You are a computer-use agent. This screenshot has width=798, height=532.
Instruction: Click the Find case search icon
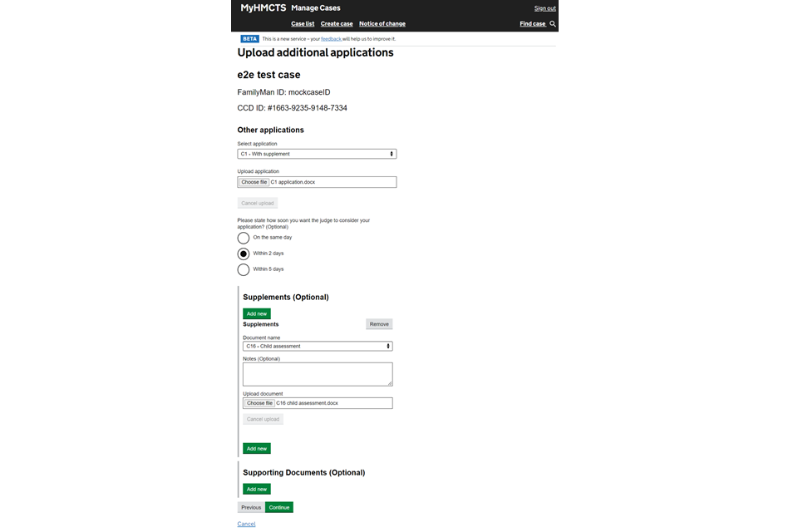(553, 24)
